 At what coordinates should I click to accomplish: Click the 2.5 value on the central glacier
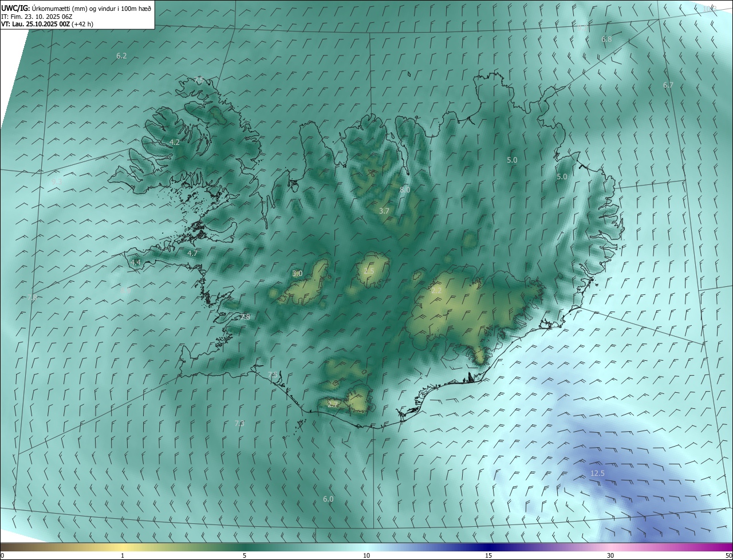coord(369,271)
